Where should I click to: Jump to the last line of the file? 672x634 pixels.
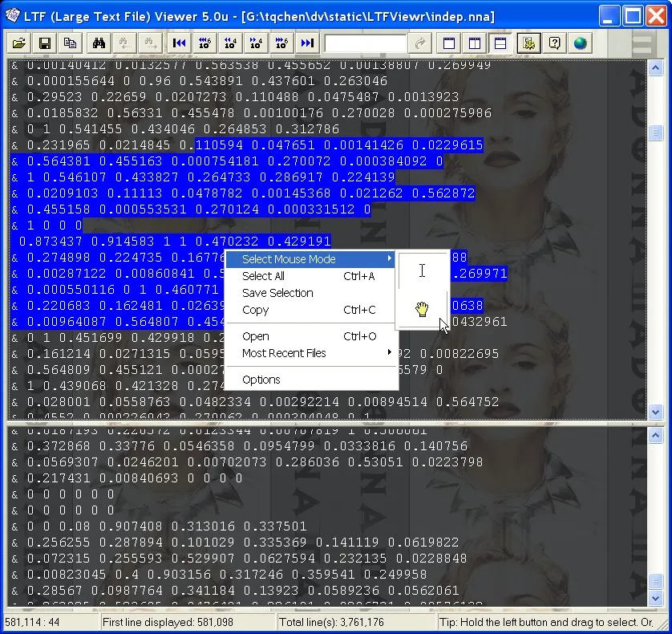pos(308,43)
